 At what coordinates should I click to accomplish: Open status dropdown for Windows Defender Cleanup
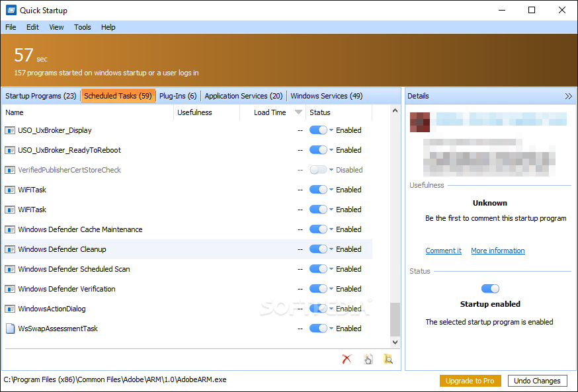331,249
